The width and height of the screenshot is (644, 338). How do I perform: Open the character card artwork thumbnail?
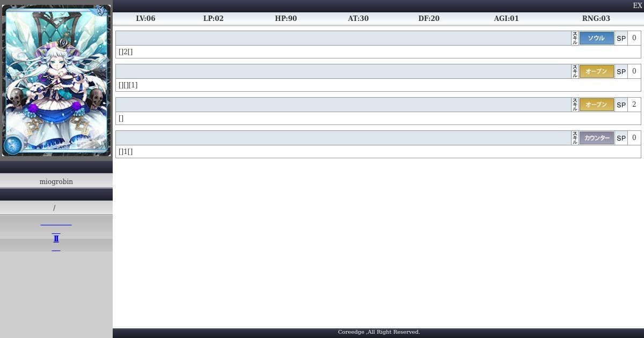pyautogui.click(x=56, y=80)
